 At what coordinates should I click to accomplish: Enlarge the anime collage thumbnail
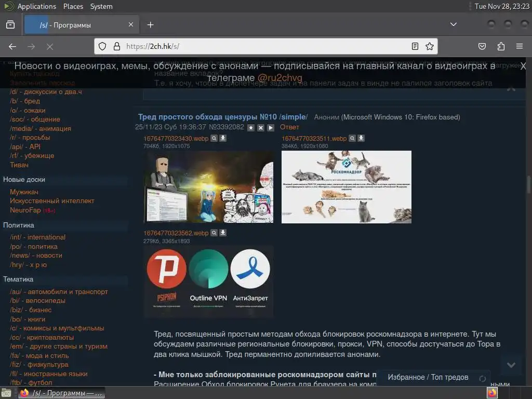[x=208, y=187]
